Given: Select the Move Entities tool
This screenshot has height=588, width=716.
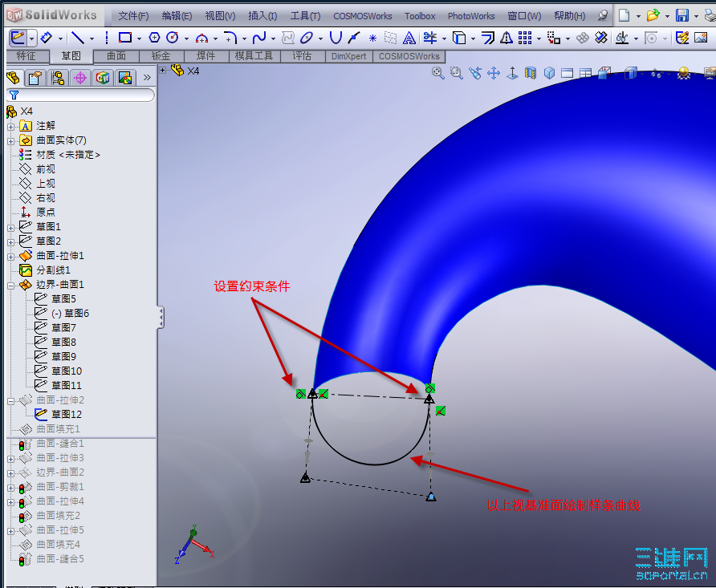Looking at the screenshot, I should coord(553,38).
